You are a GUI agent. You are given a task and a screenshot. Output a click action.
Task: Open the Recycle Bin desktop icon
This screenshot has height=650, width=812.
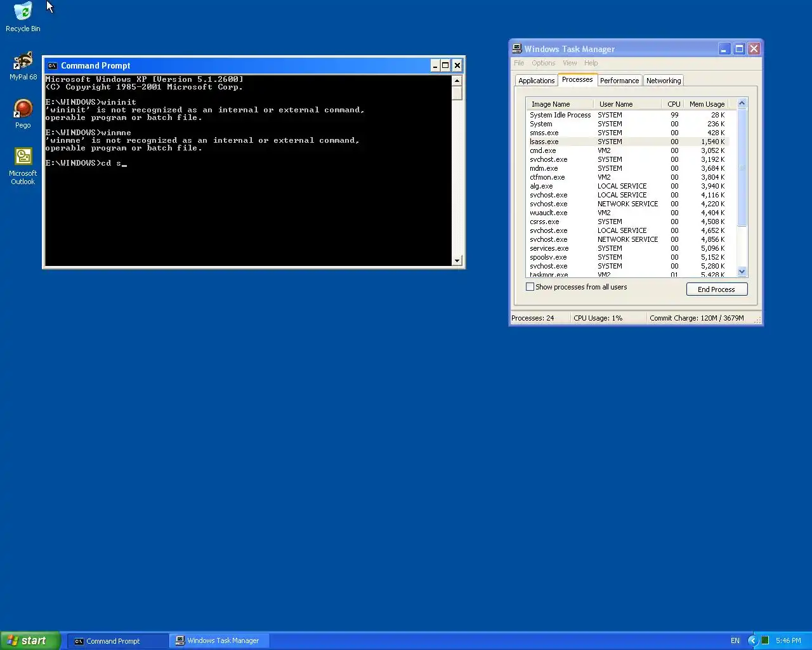[x=23, y=17]
